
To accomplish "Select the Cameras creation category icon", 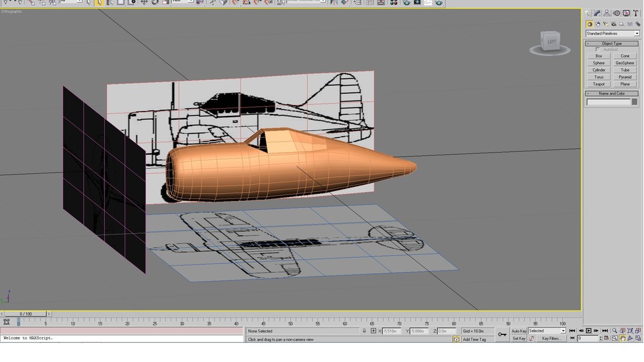I will click(613, 24).
